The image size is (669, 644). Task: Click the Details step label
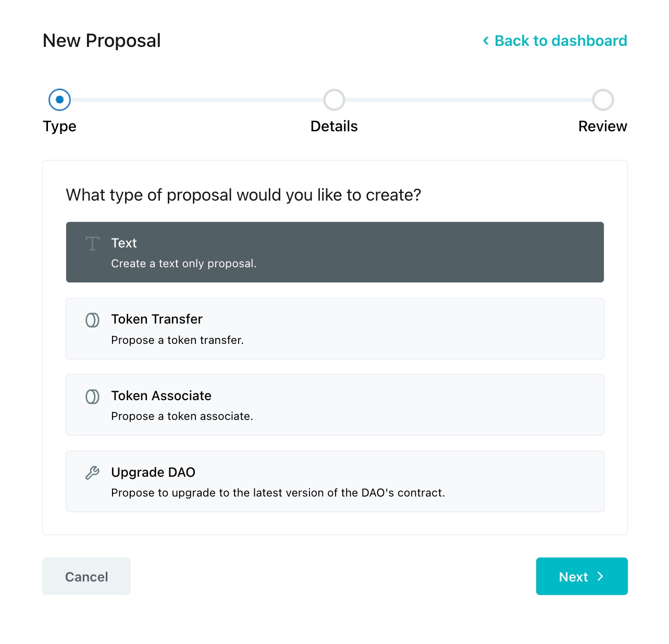pos(334,126)
